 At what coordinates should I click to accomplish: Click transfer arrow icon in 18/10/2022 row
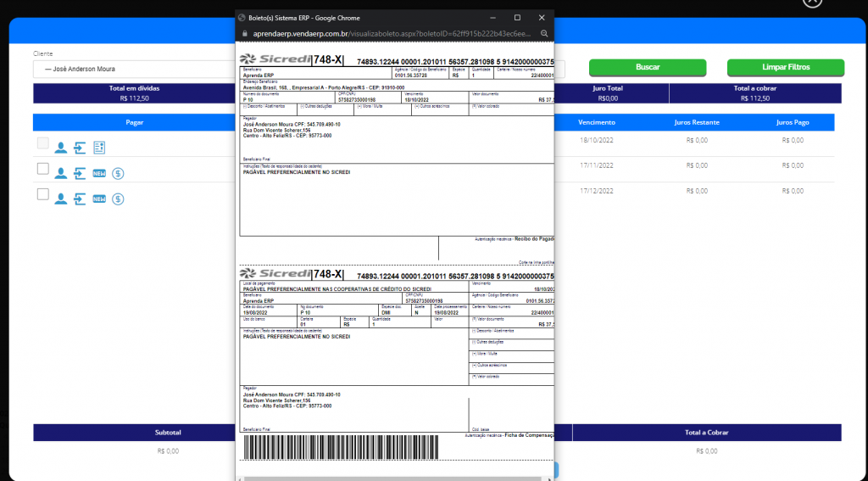(80, 148)
